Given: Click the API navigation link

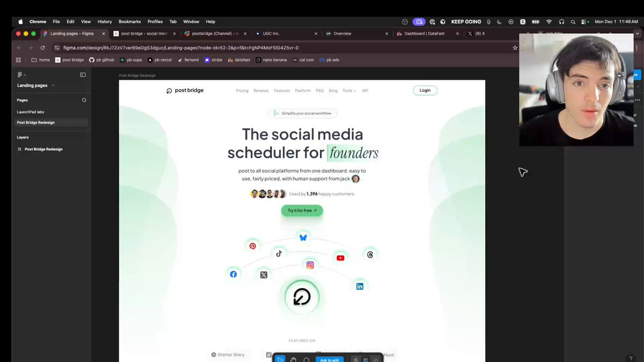Looking at the screenshot, I should pyautogui.click(x=365, y=91).
